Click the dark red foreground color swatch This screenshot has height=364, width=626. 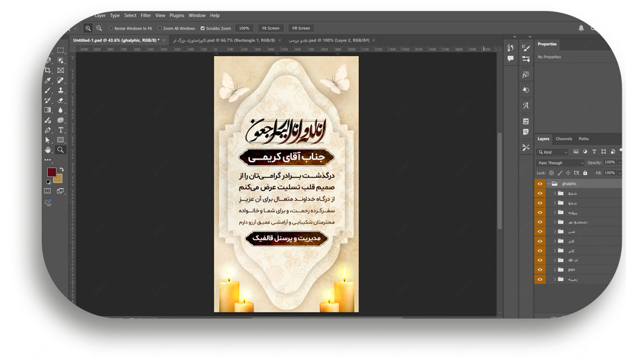51,173
